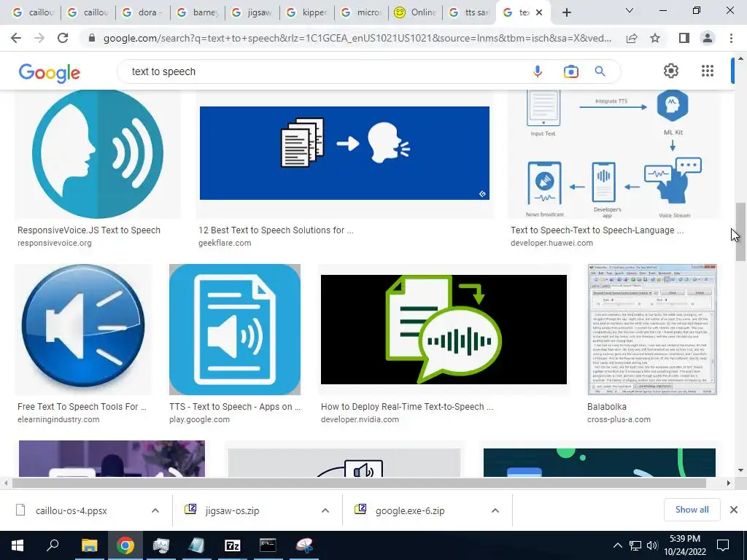Open the Balabolka screenshot image
The image size is (747, 560).
tap(652, 330)
